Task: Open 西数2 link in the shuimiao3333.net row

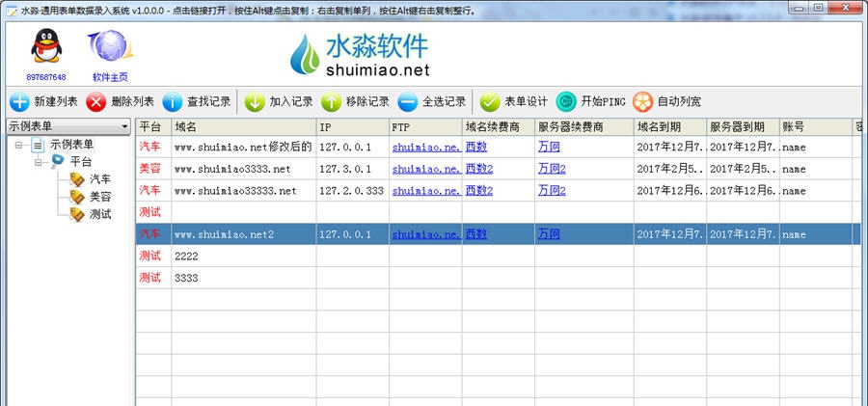Action: (x=478, y=169)
